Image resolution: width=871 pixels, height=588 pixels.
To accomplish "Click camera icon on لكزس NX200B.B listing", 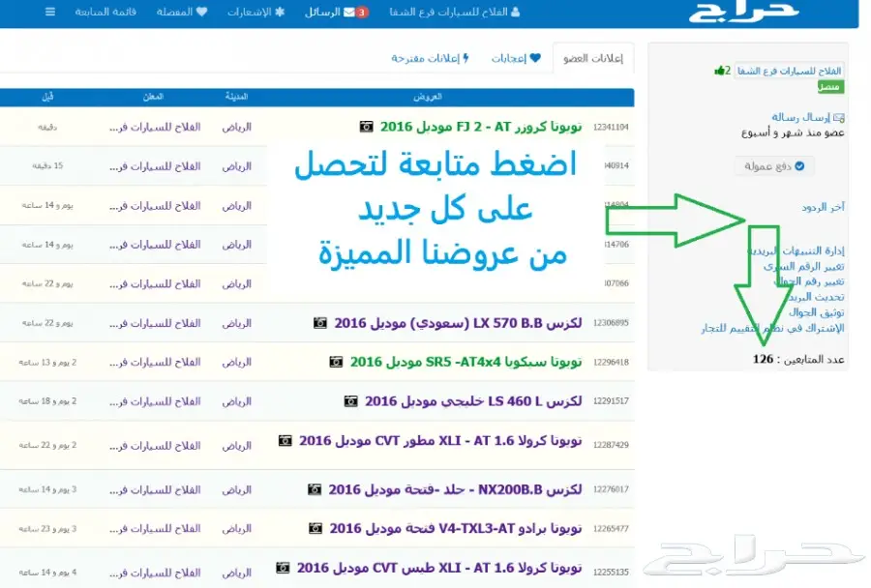I will (315, 489).
